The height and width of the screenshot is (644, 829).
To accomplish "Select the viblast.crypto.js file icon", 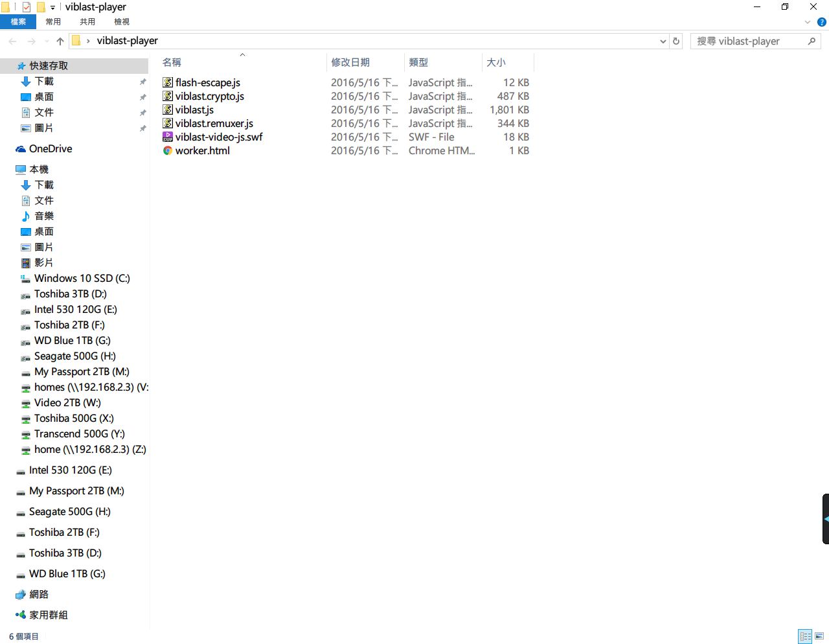I will click(168, 96).
